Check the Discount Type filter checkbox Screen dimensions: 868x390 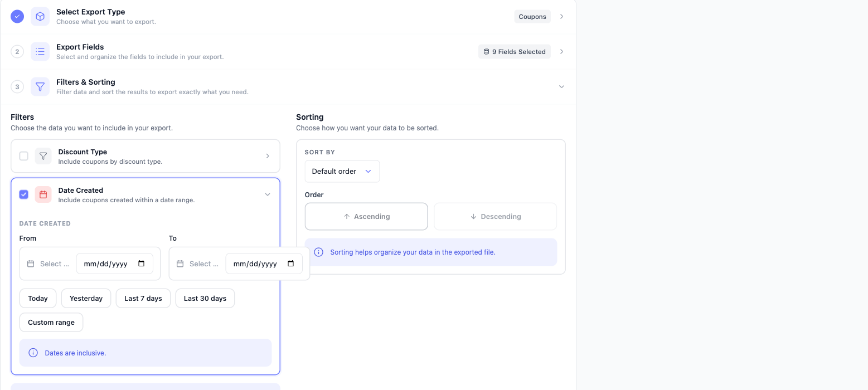click(x=24, y=156)
